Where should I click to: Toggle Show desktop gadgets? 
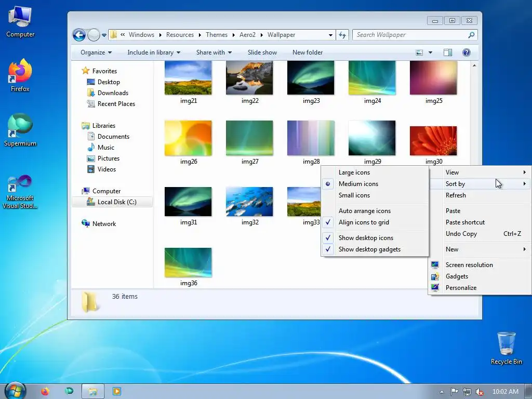tap(375, 249)
